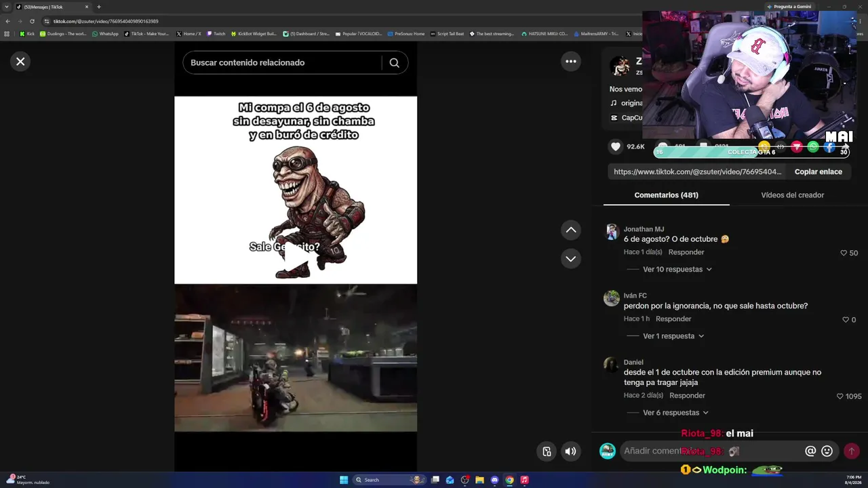Play the paused TikTok video
Image resolution: width=868 pixels, height=488 pixels.
296,256
